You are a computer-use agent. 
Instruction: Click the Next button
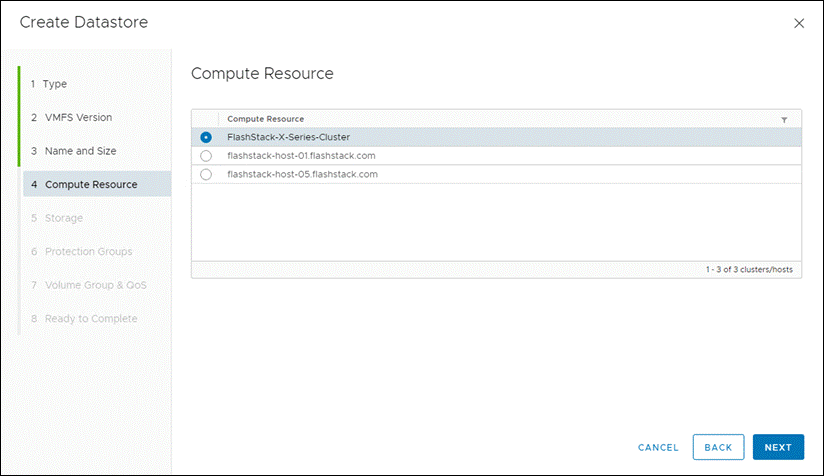[x=778, y=447]
